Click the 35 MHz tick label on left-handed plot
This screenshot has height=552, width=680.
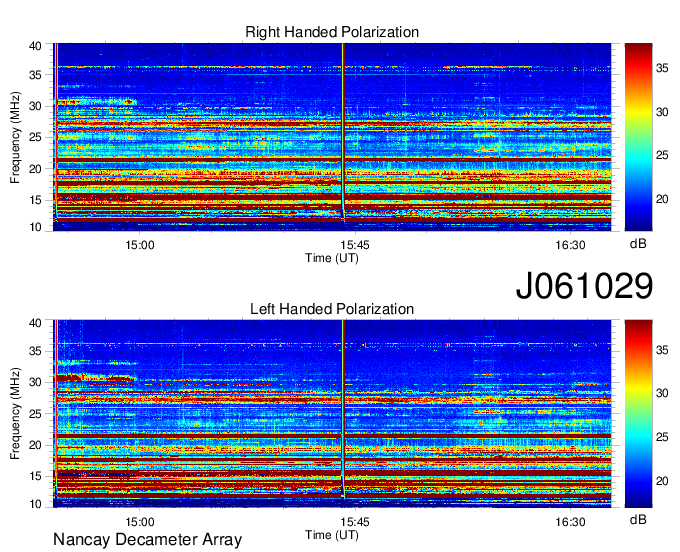coord(35,351)
